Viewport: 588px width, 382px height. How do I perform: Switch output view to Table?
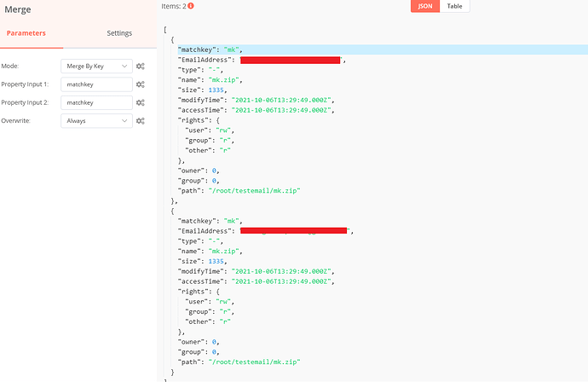tap(455, 6)
